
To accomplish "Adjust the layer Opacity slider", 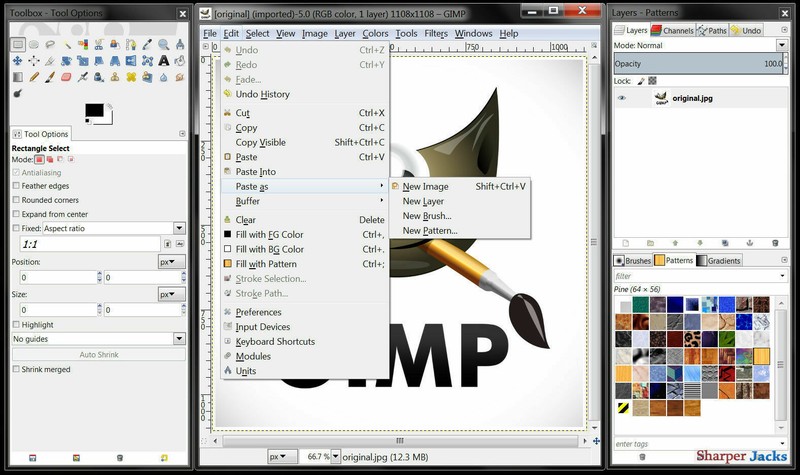I will pos(698,64).
